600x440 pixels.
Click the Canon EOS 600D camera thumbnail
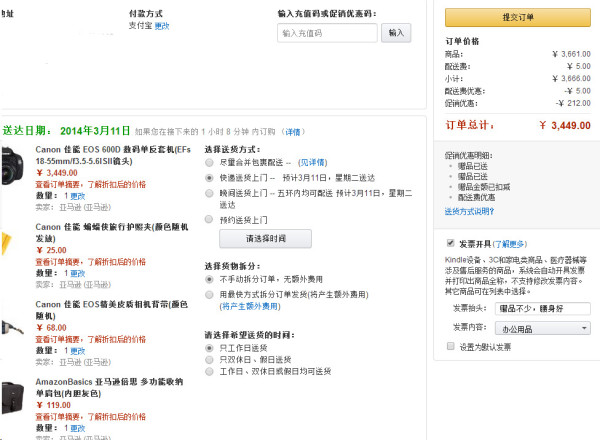(x=12, y=166)
